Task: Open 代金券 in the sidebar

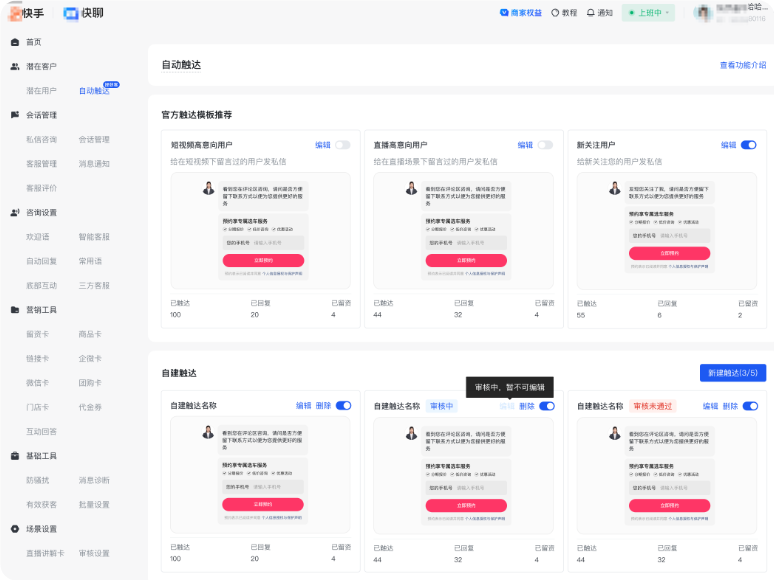Action: pos(90,407)
